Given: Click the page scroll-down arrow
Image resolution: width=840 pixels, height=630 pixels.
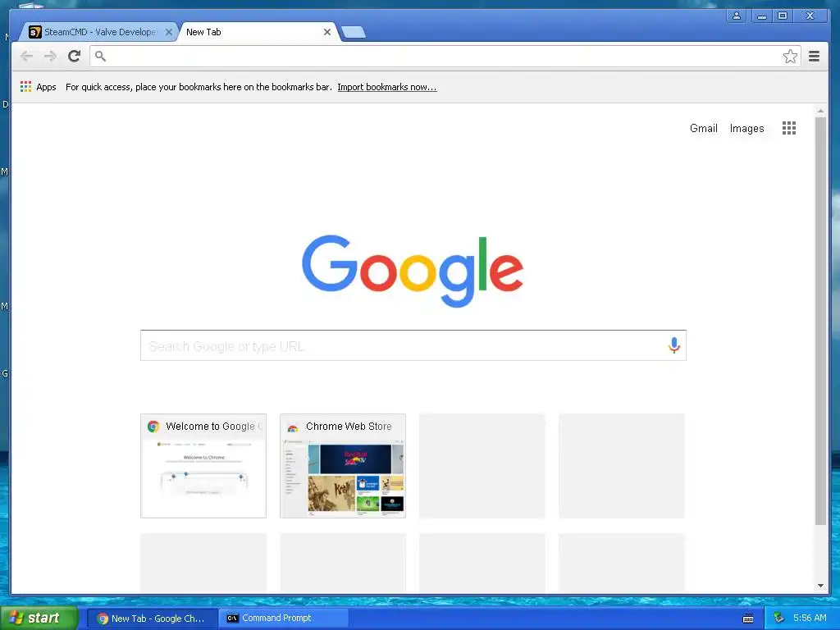Looking at the screenshot, I should click(820, 586).
